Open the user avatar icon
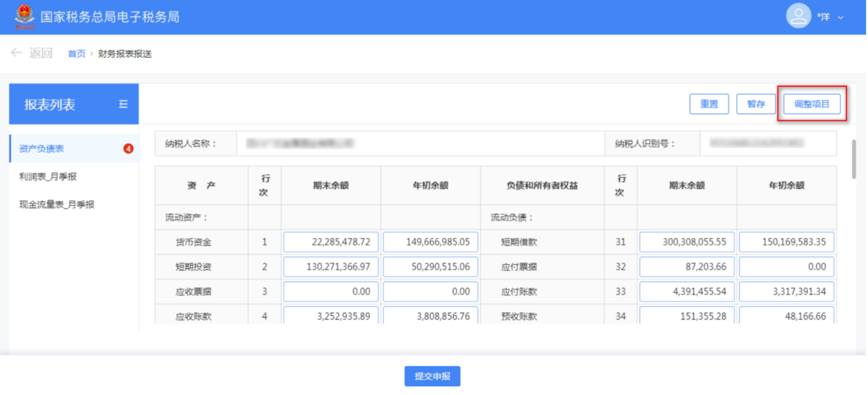The width and height of the screenshot is (868, 395). click(798, 16)
